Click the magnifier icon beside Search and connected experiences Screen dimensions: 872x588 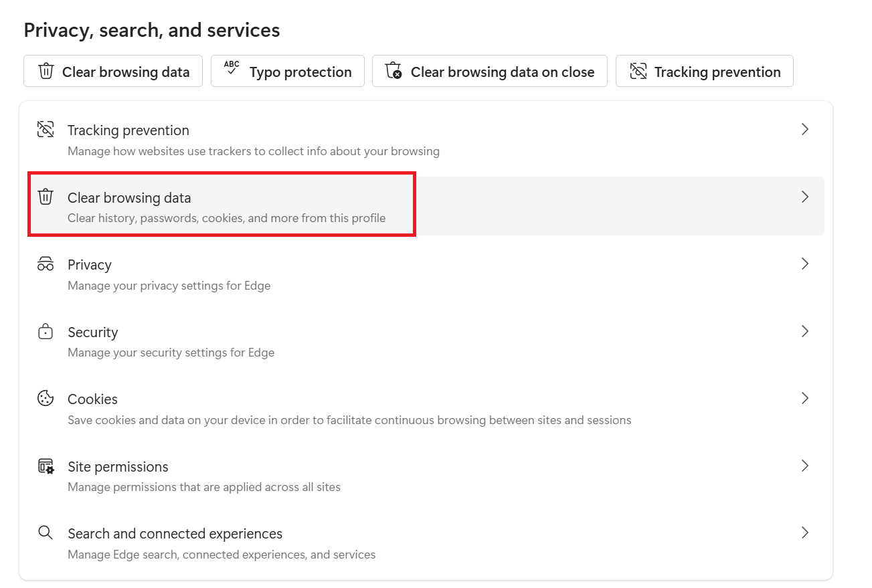click(x=46, y=533)
